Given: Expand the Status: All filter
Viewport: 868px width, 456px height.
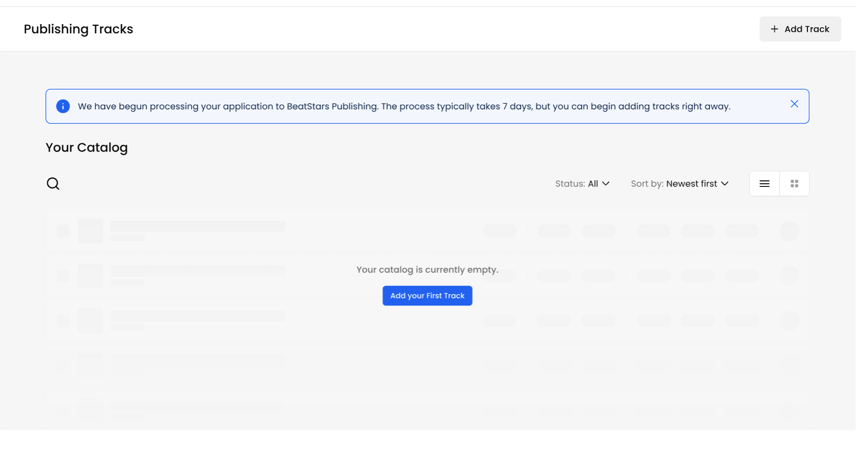Looking at the screenshot, I should point(582,184).
